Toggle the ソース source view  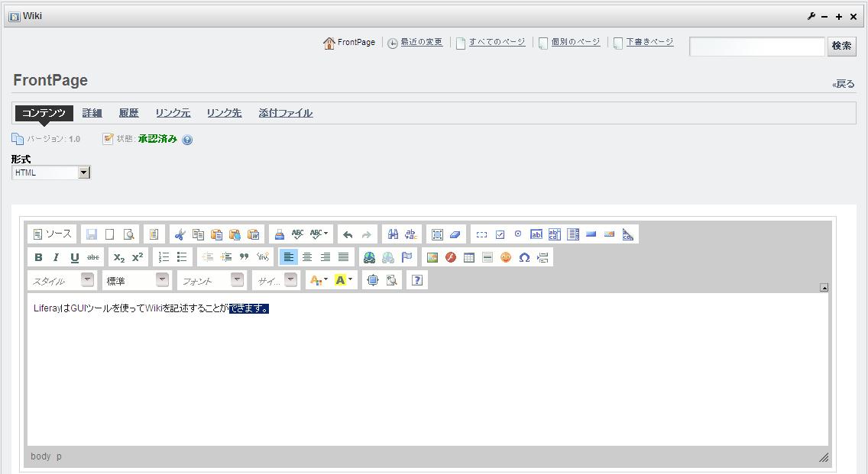(52, 234)
